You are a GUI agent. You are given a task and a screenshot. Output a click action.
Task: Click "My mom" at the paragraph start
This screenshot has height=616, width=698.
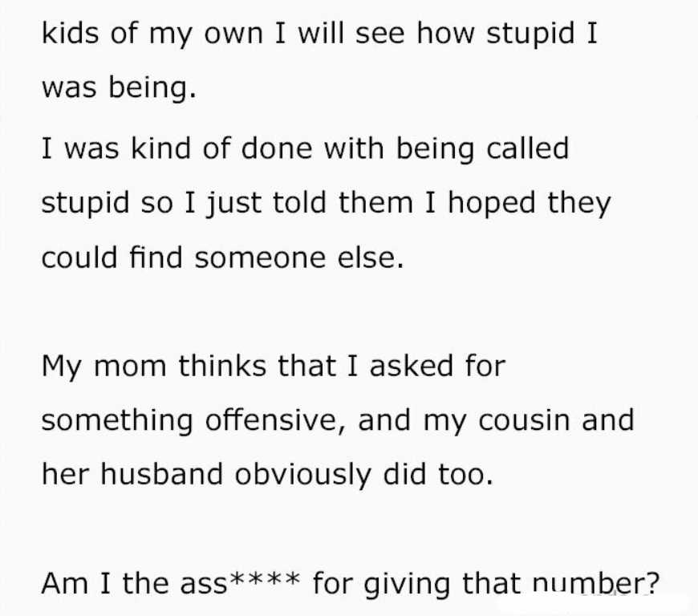tap(104, 367)
